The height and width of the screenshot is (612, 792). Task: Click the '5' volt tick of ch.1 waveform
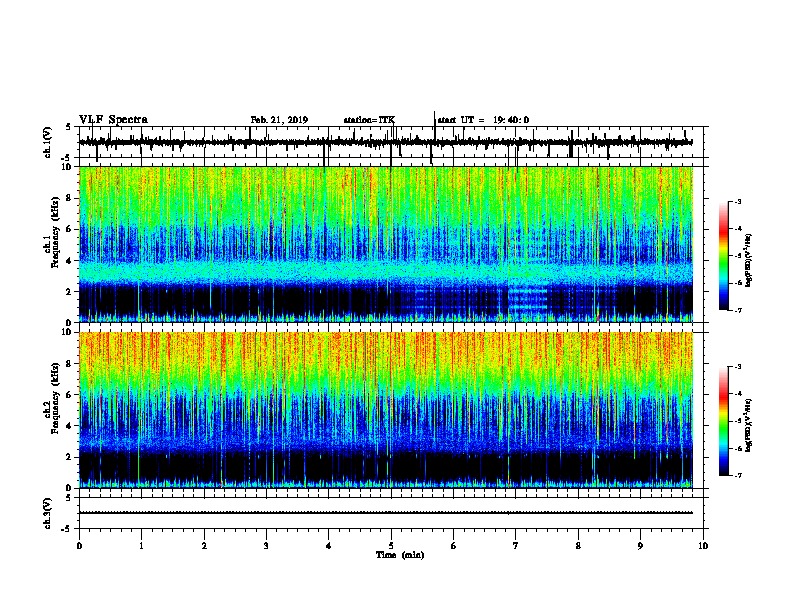click(x=69, y=127)
